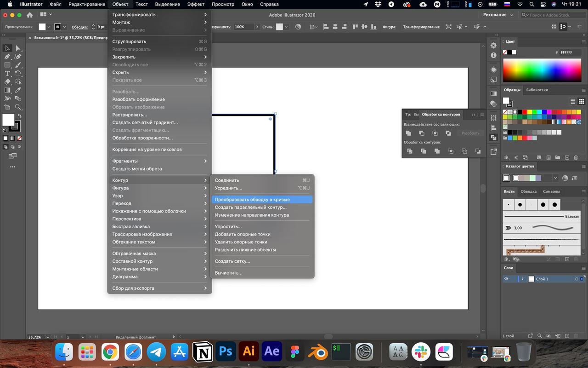Viewport: 588px width, 368px height.
Task: Select the Pen tool
Action: click(7, 57)
